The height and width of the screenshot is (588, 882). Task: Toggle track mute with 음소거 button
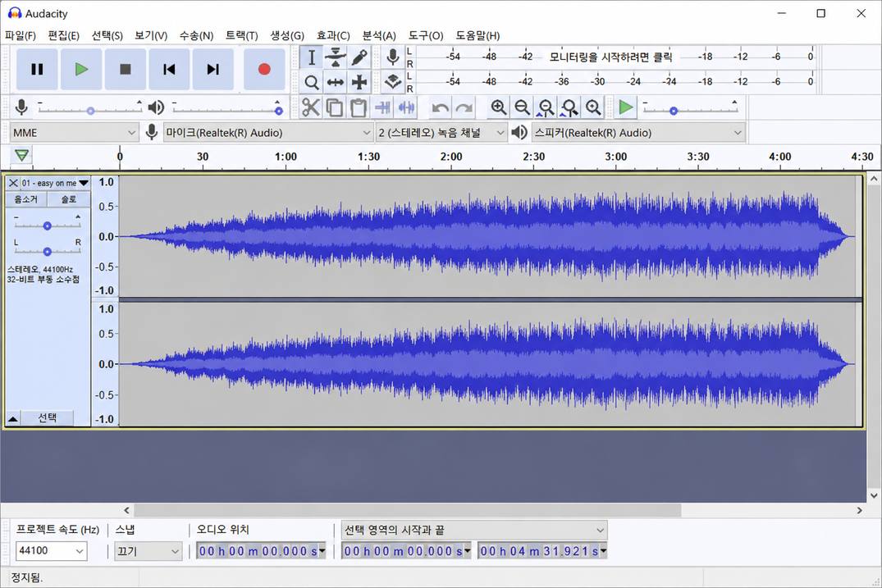pos(26,199)
